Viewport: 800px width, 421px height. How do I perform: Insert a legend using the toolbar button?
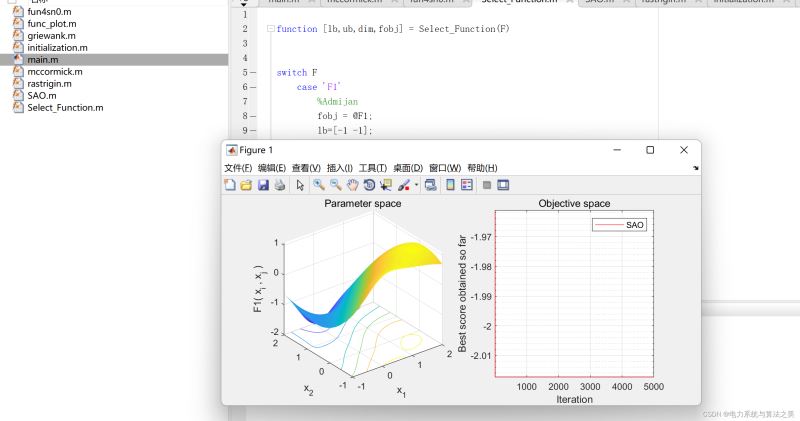(x=467, y=185)
